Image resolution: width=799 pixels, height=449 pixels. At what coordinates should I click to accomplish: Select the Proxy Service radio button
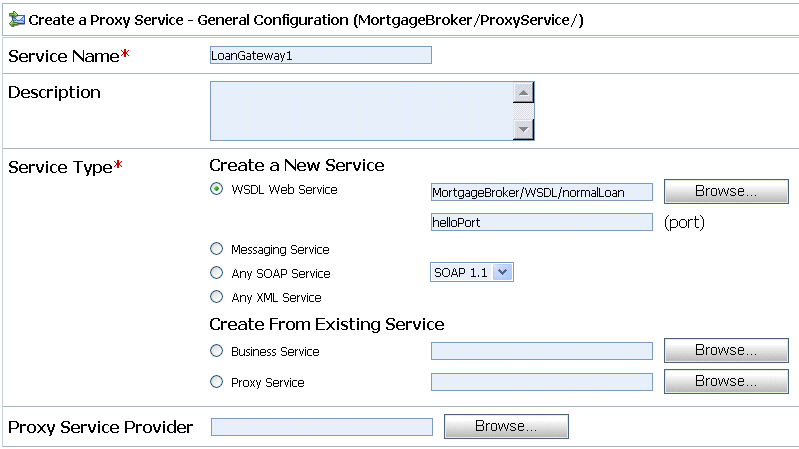[217, 382]
